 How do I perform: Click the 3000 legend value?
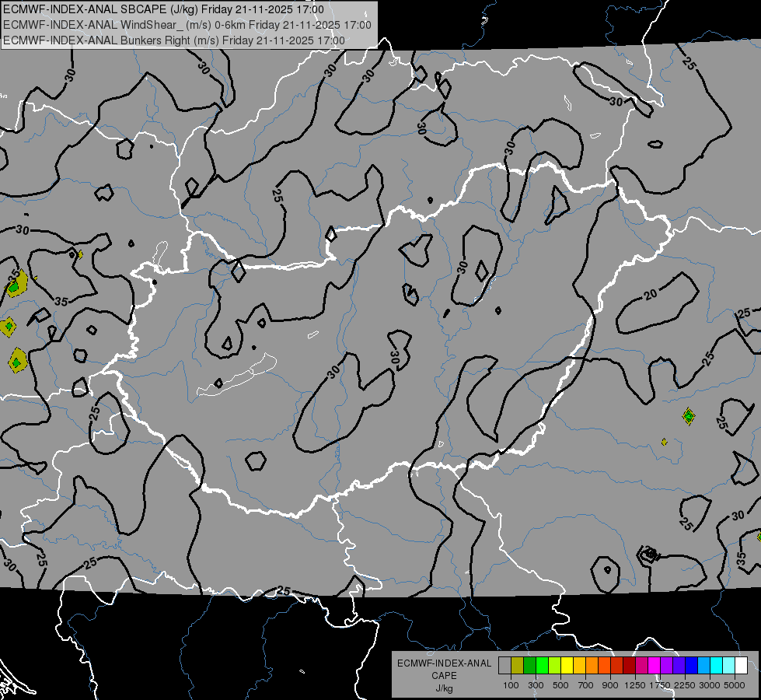710,685
